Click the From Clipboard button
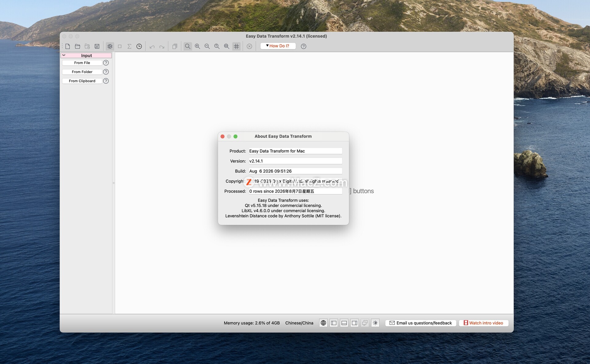Screen dimensions: 590x364 82,81
